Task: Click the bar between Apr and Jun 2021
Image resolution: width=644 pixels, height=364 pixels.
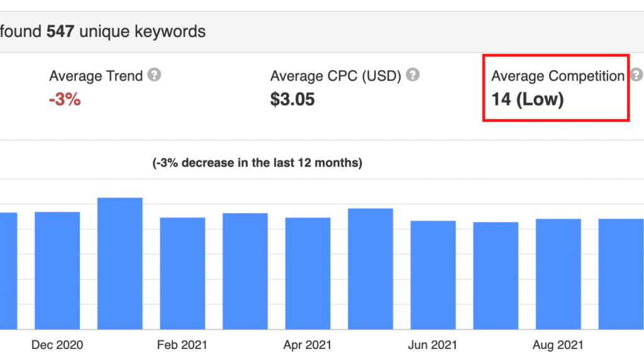Action: [x=370, y=269]
